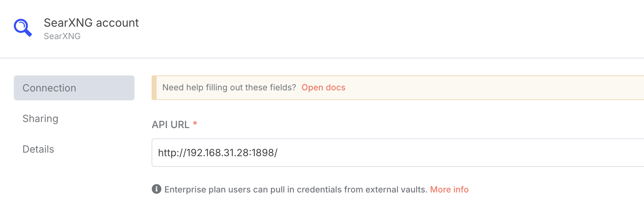644x222 pixels.
Task: Open the Details tab
Action: click(x=38, y=149)
